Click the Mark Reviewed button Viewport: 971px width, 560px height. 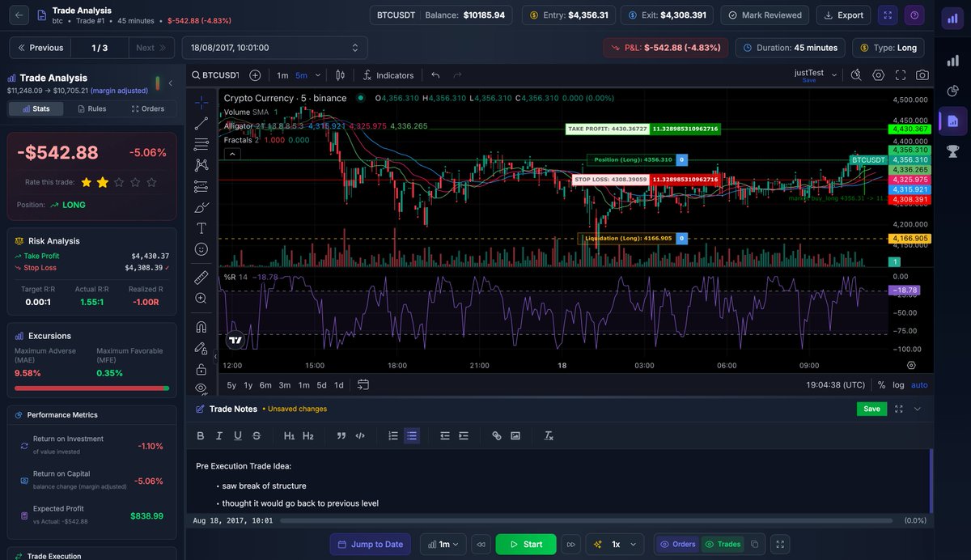click(765, 15)
